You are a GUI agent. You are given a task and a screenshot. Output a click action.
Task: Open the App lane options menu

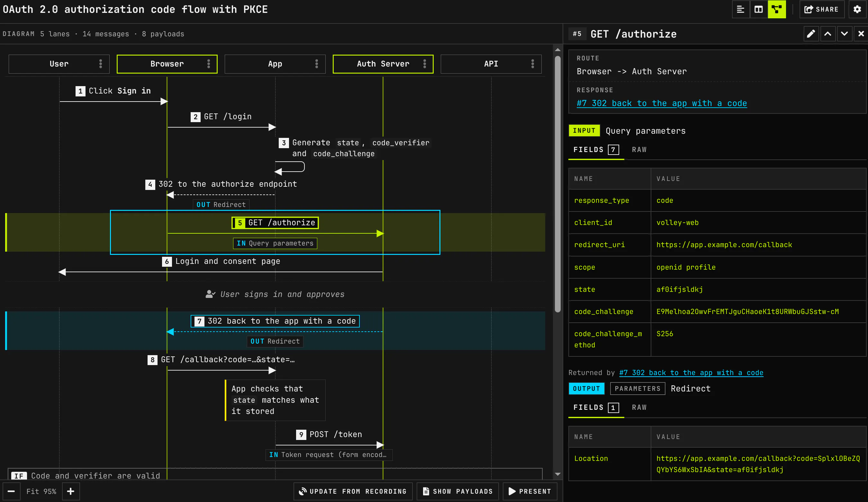coord(317,64)
